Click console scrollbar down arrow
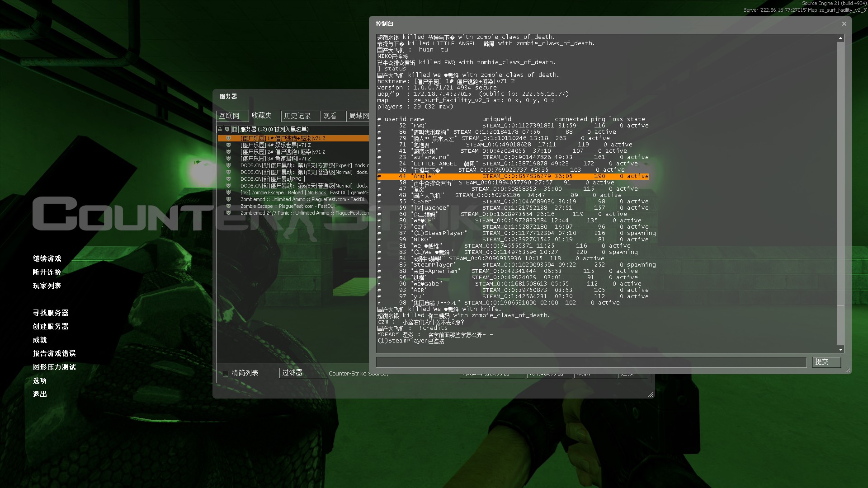The image size is (868, 488). (840, 349)
